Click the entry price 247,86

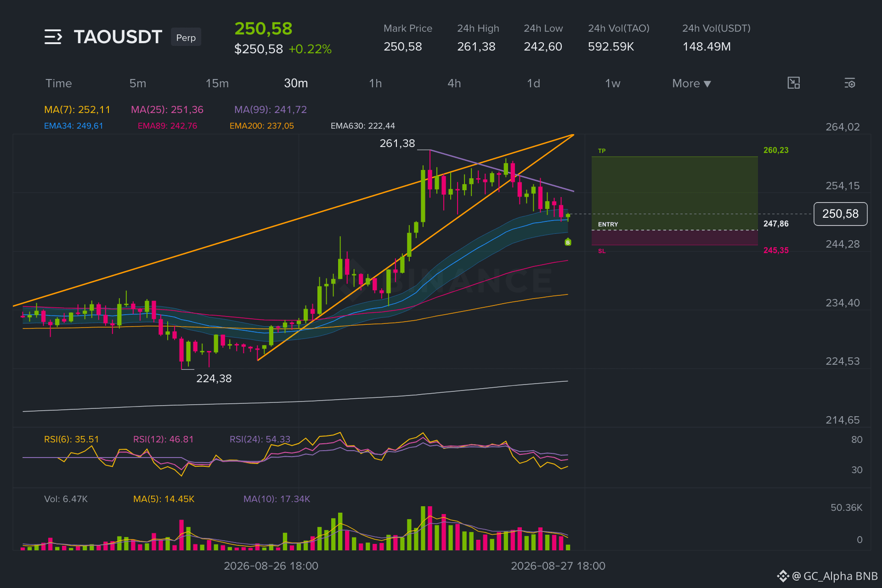(x=776, y=224)
